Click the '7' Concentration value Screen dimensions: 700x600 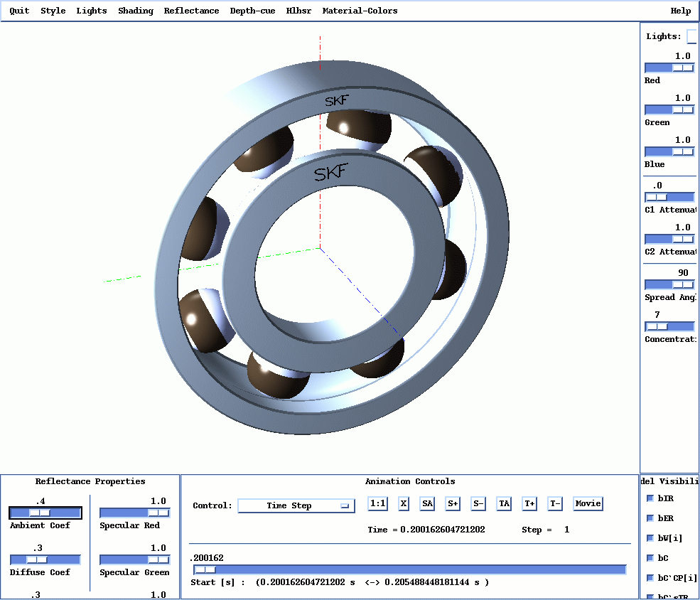pos(657,315)
